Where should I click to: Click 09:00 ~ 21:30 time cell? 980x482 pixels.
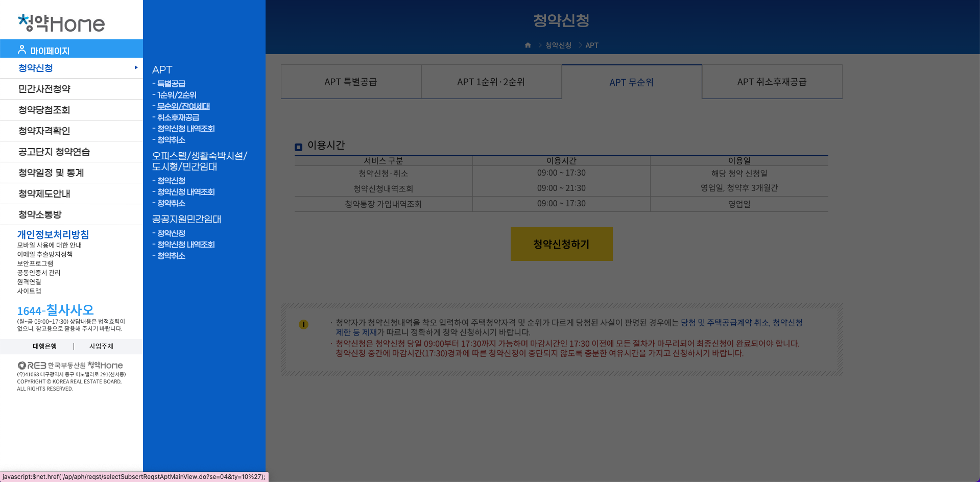click(x=561, y=188)
